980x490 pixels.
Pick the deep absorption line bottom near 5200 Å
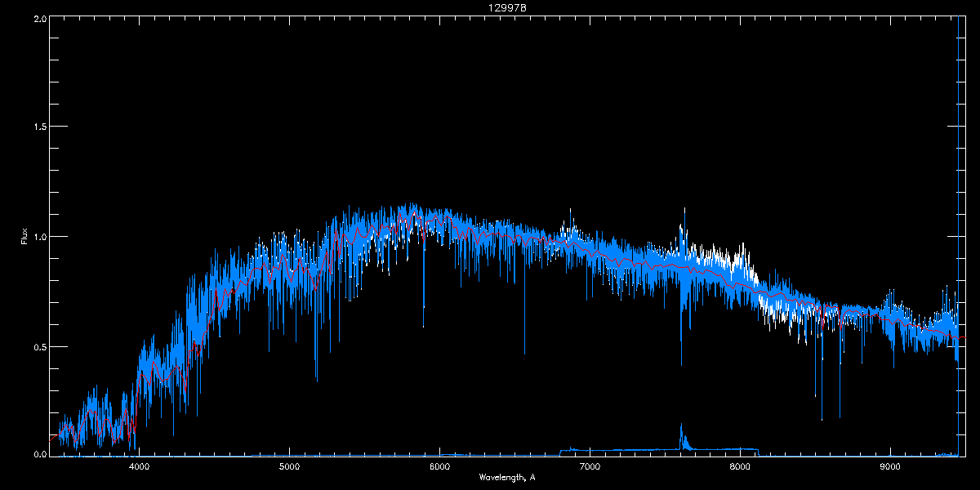click(317, 380)
